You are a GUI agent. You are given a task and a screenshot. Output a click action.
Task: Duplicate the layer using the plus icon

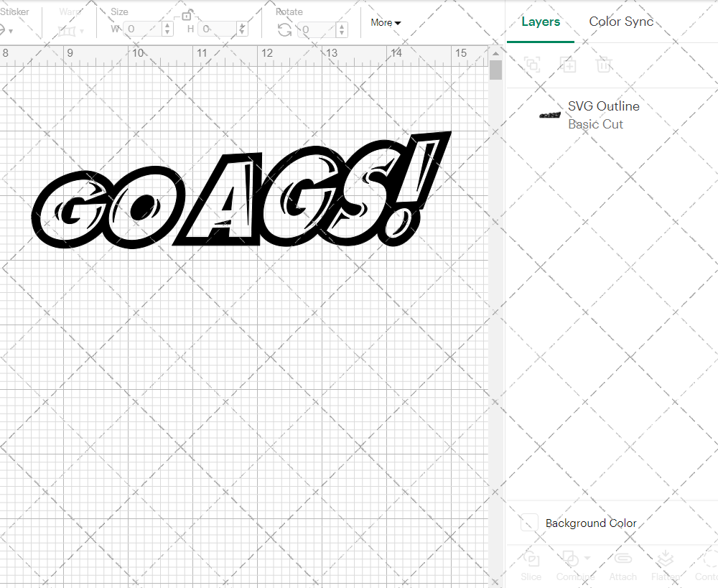coord(569,65)
